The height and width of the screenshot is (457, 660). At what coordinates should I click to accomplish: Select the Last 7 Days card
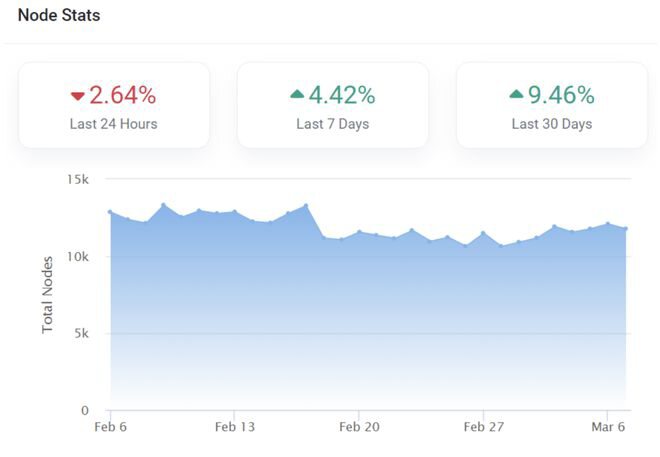point(332,106)
